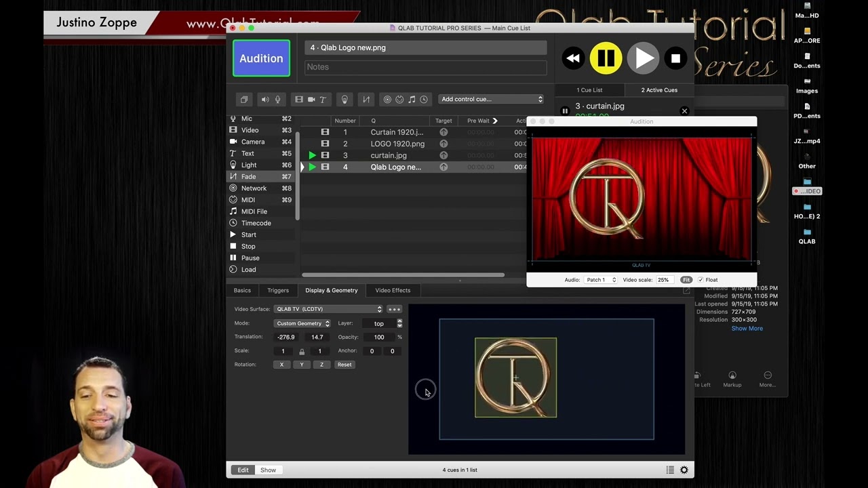The image size is (868, 488).
Task: Switch to the 1 Cue List tab
Action: click(x=589, y=89)
